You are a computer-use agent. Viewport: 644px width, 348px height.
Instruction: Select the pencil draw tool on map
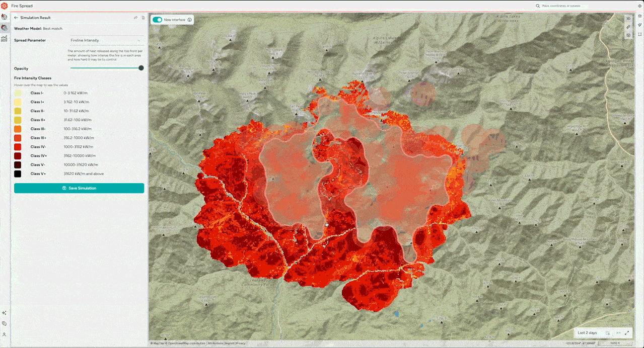point(628,27)
